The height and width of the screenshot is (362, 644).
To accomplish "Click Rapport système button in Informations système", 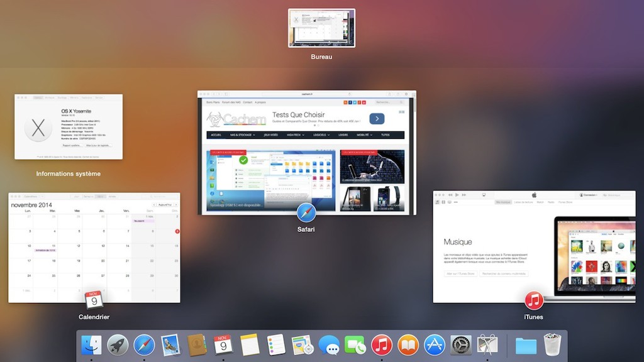I will pyautogui.click(x=72, y=145).
